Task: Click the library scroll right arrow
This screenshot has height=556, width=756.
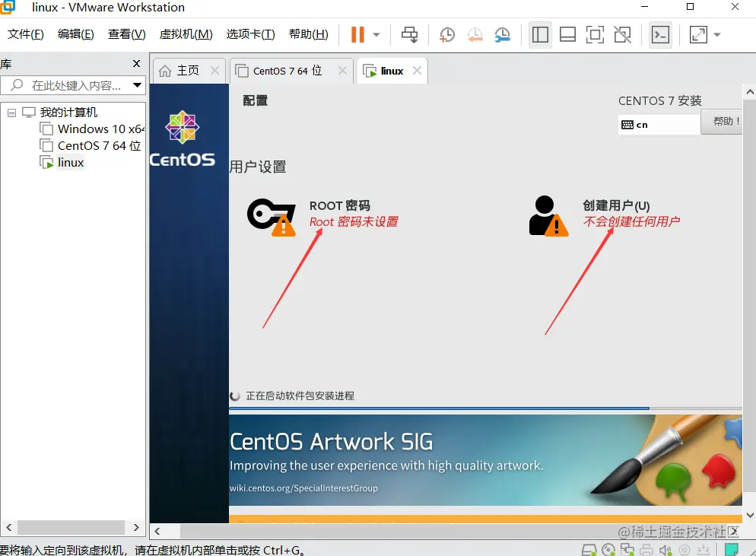Action: point(136,528)
